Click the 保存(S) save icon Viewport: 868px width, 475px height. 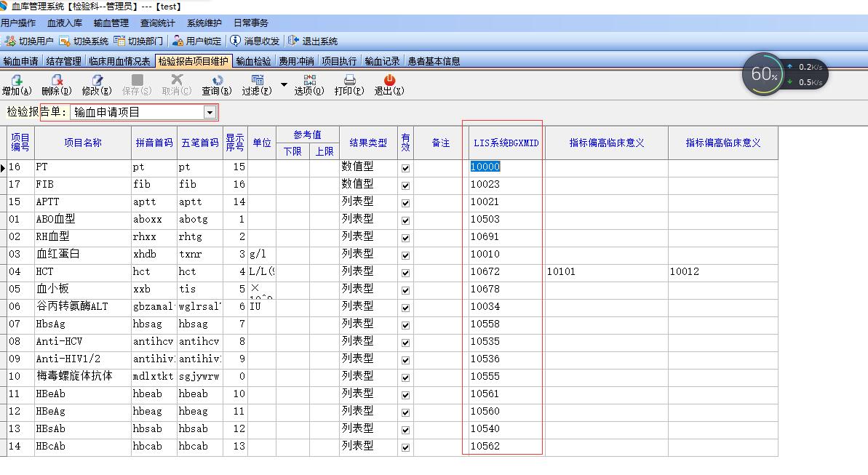(x=137, y=80)
